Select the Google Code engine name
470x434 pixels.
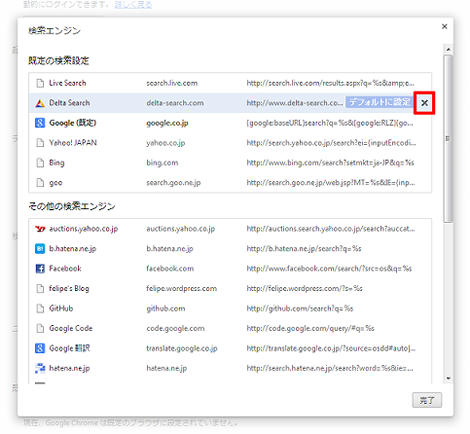(71, 328)
